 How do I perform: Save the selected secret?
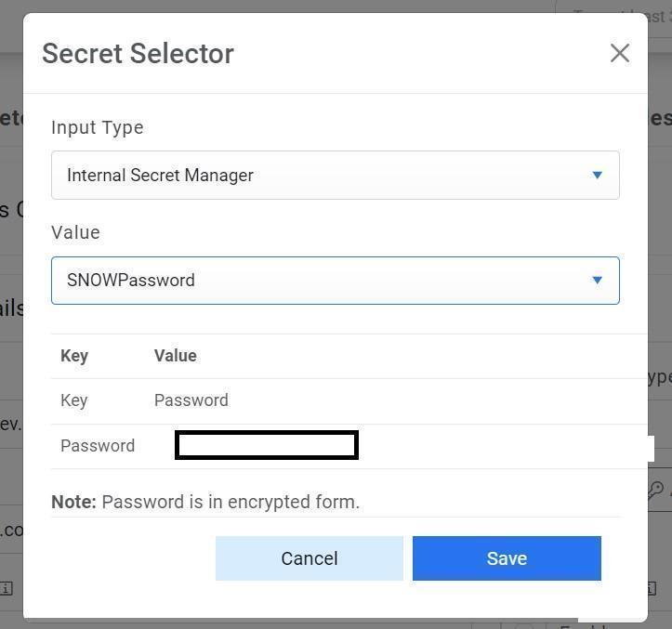pos(507,558)
